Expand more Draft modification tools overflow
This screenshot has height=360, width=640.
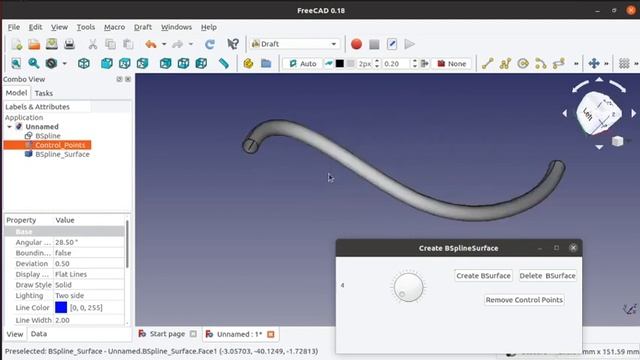[x=606, y=64]
